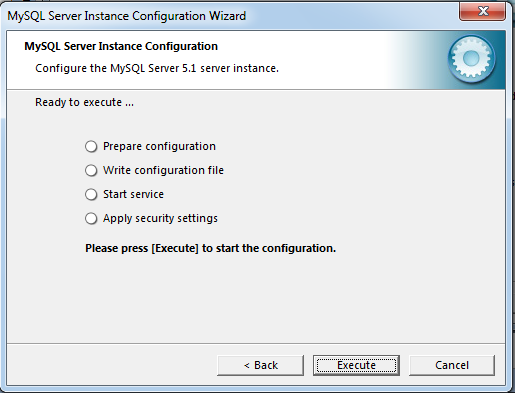Image resolution: width=515 pixels, height=393 pixels.
Task: Abort the wizard using the Cancel button
Action: [452, 365]
